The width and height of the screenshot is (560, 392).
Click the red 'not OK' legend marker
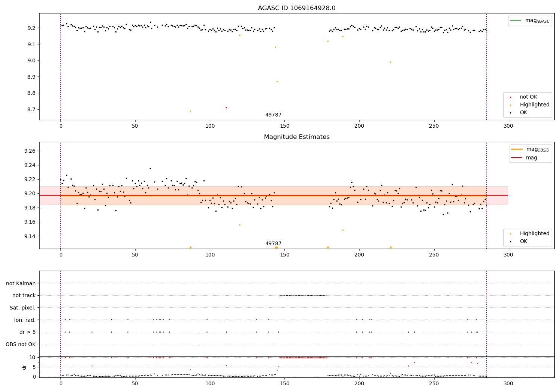point(510,97)
